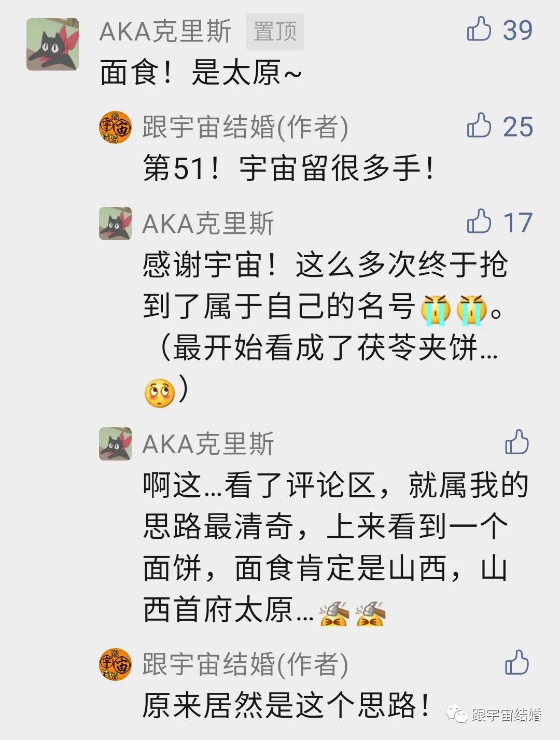560x740 pixels.
Task: Tap the cat avatar beside the 啊这 comment
Action: pos(115,444)
